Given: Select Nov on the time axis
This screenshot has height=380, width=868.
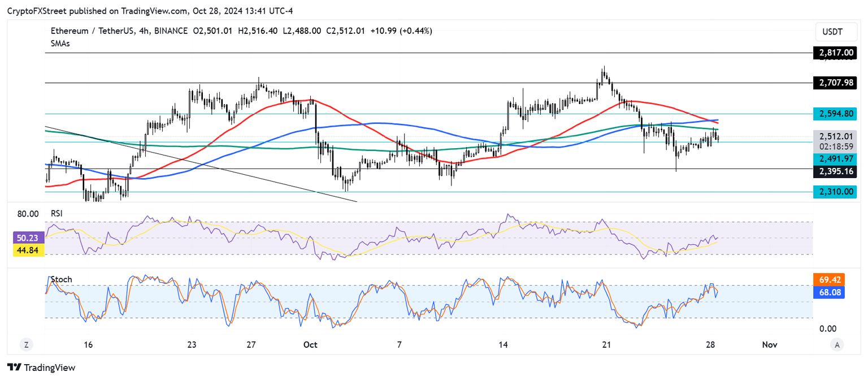Looking at the screenshot, I should [769, 344].
